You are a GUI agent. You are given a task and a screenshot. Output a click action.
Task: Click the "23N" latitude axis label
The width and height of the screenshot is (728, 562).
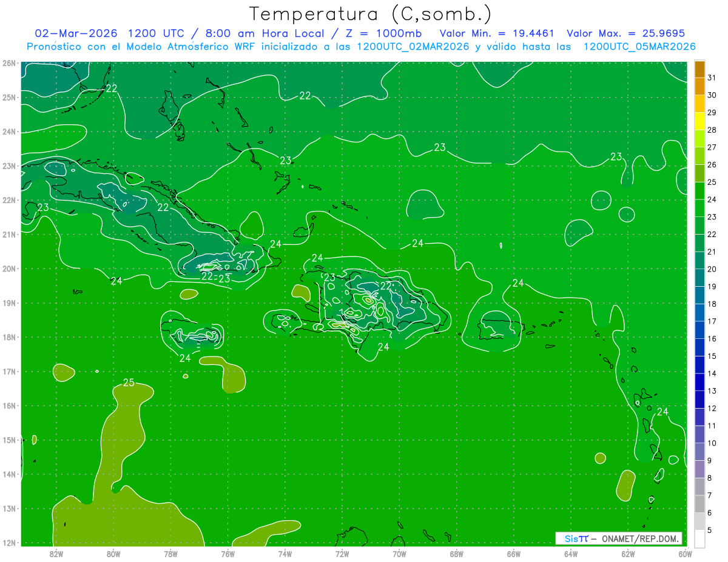click(x=9, y=166)
